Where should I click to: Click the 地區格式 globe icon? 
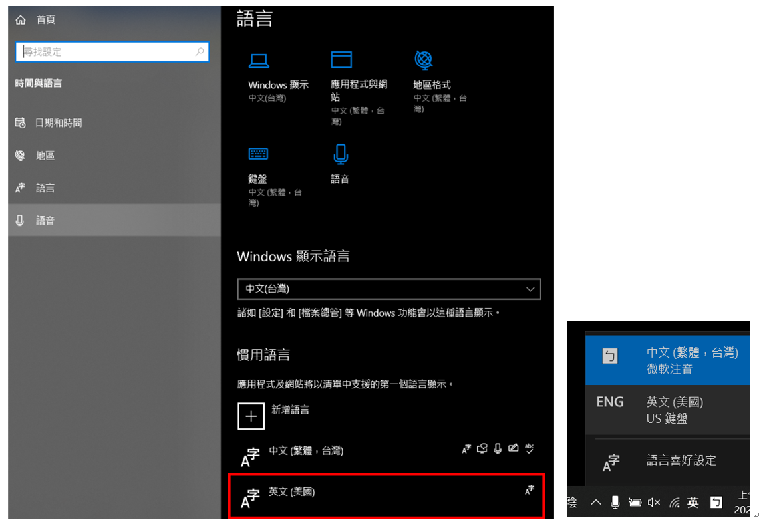click(423, 60)
